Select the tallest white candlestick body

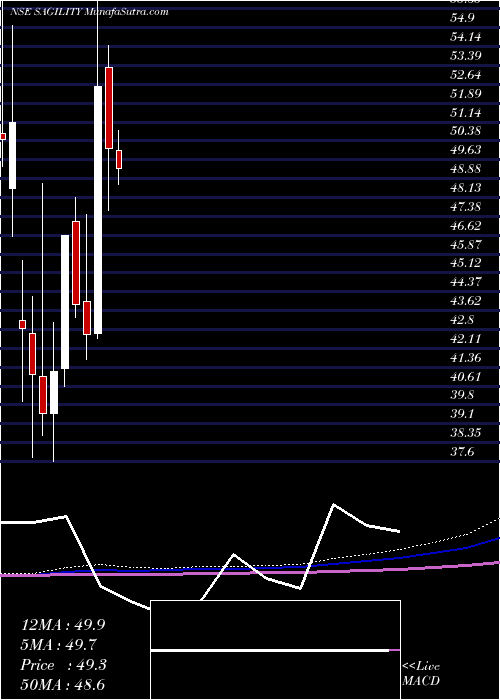pos(98,209)
